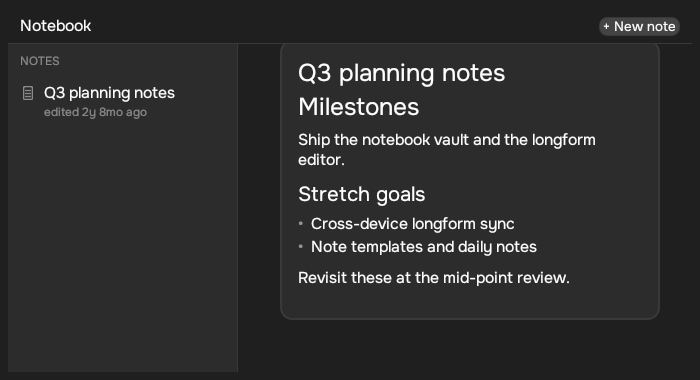Click blank space below the note card
This screenshot has height=380, width=700.
(x=469, y=348)
